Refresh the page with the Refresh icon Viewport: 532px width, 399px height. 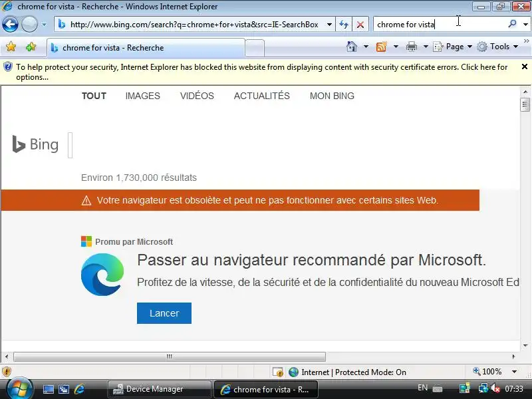pos(344,25)
